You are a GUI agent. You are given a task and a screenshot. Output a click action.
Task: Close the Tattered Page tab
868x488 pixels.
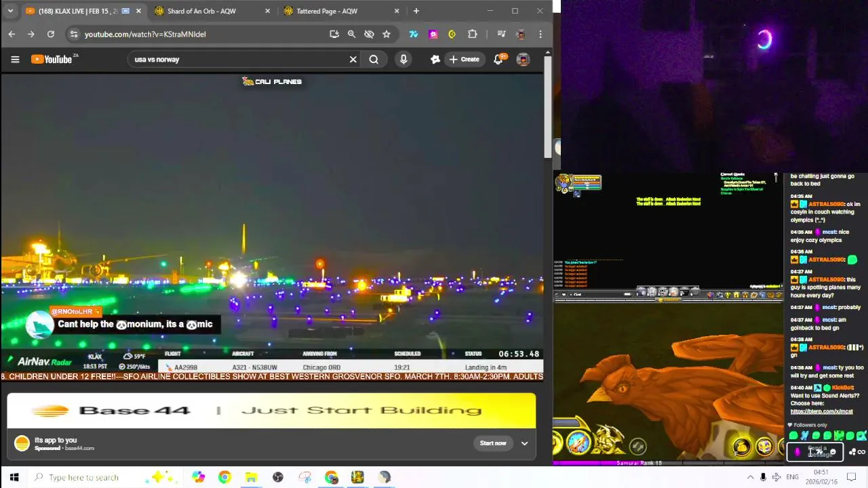click(397, 11)
